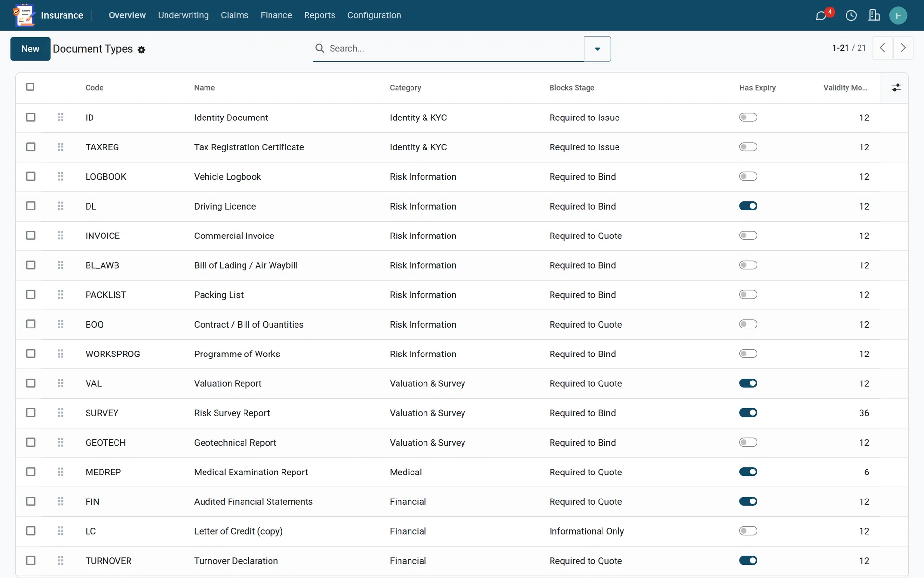Click validity value 36 for SURVEY

click(864, 413)
